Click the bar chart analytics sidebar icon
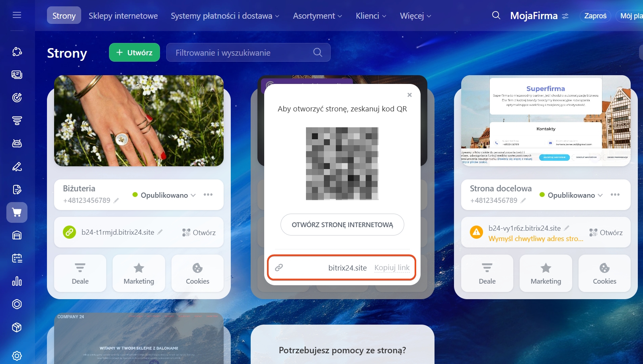643x364 pixels. tap(17, 281)
